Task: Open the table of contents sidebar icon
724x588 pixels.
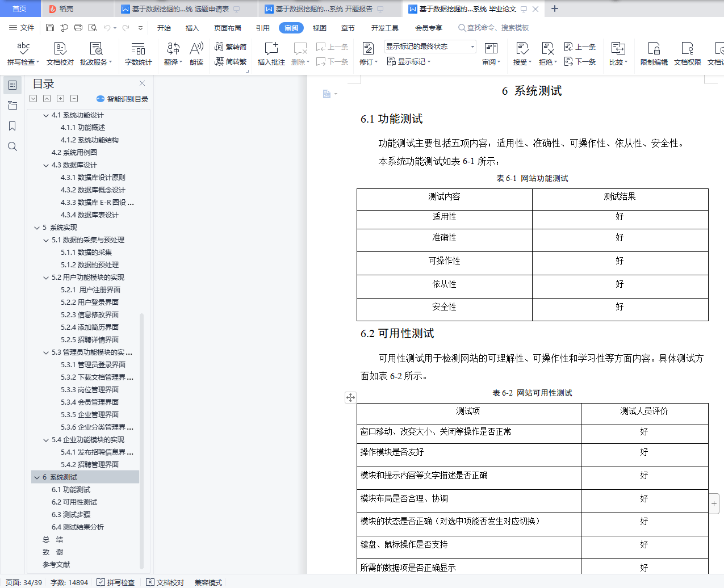Action: click(12, 85)
